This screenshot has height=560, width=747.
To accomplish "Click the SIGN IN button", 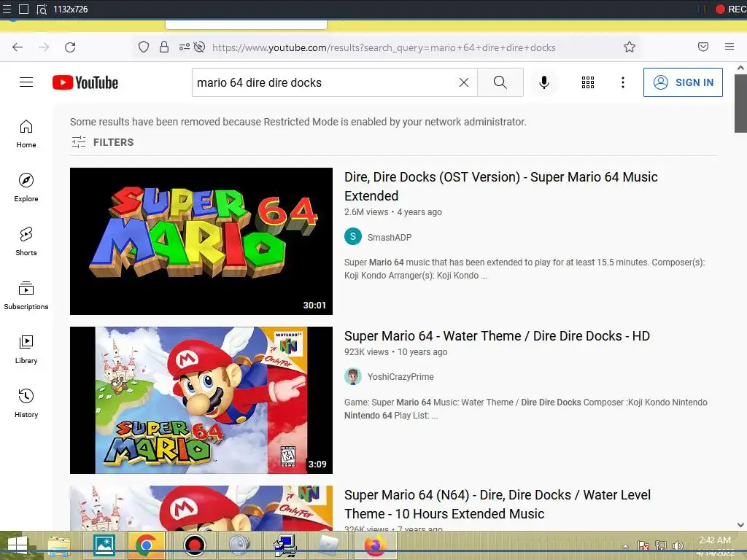I will [683, 82].
